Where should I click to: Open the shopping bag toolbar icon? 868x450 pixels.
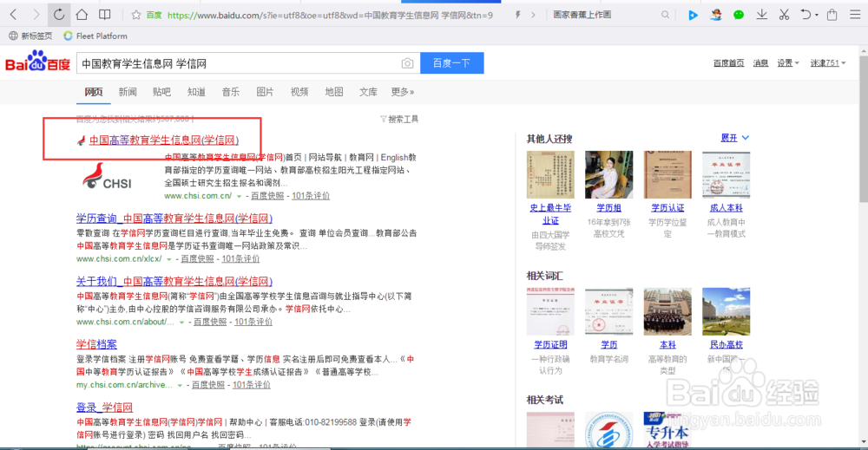coord(832,15)
